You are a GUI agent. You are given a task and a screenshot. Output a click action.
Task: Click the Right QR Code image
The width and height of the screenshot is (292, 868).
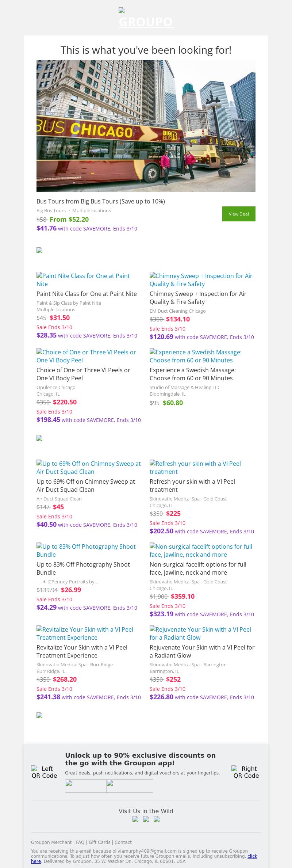pos(246,772)
